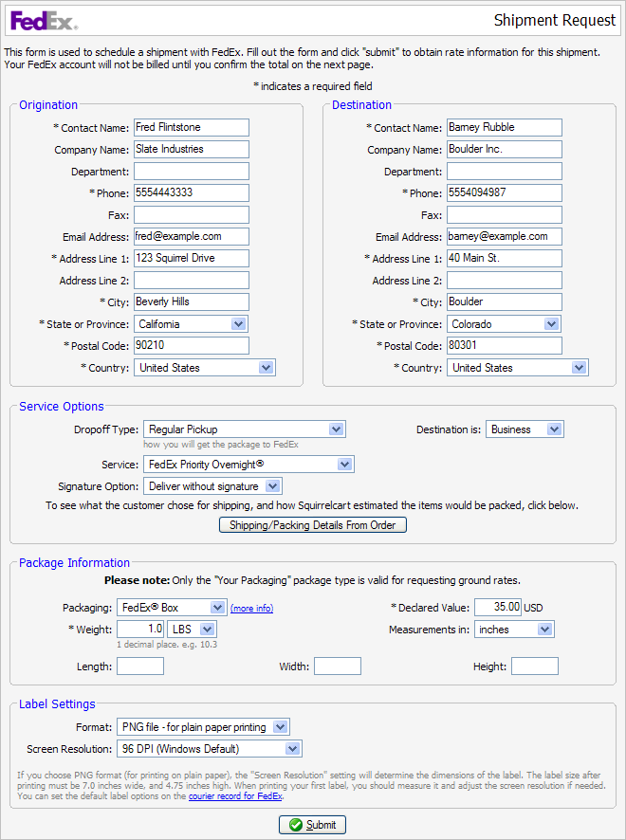The width and height of the screenshot is (626, 840).
Task: Expand the Signature Option dropdown
Action: [x=212, y=486]
